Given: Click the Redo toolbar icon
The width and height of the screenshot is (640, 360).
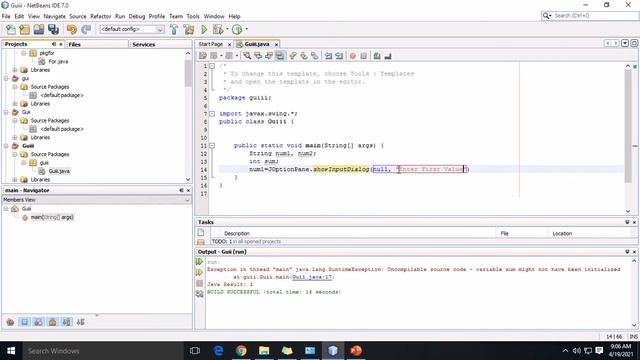Looking at the screenshot, I should coord(86,29).
